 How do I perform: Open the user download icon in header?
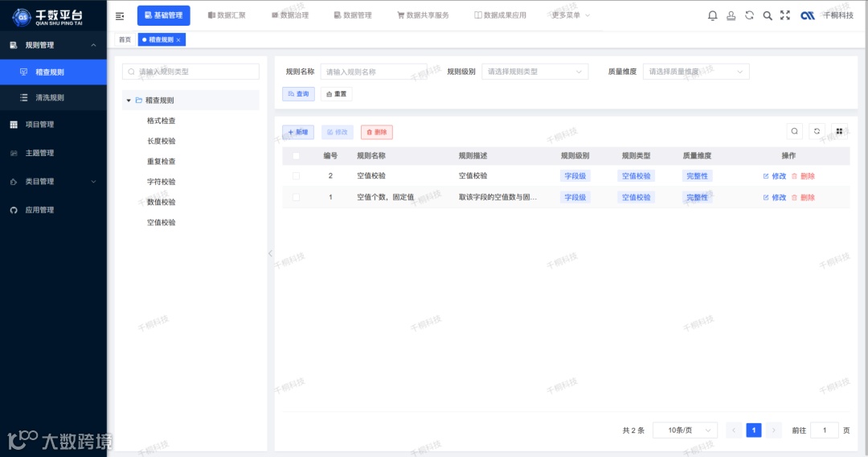click(x=731, y=15)
